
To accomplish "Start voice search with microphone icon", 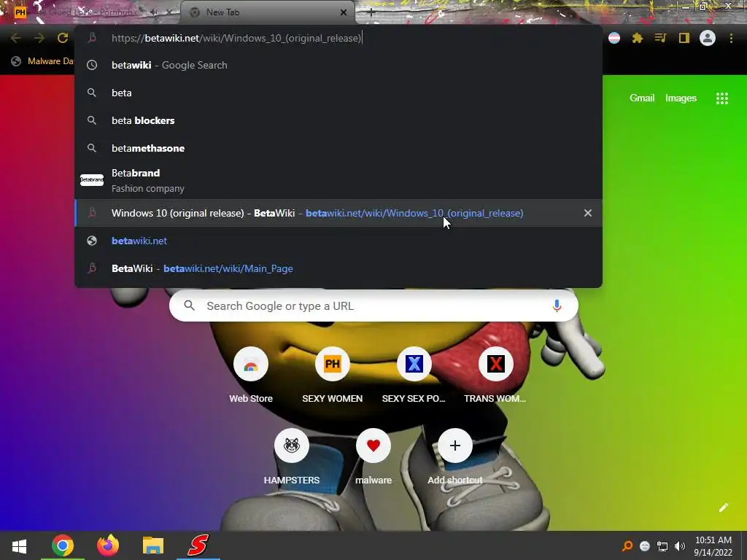I will 557,306.
